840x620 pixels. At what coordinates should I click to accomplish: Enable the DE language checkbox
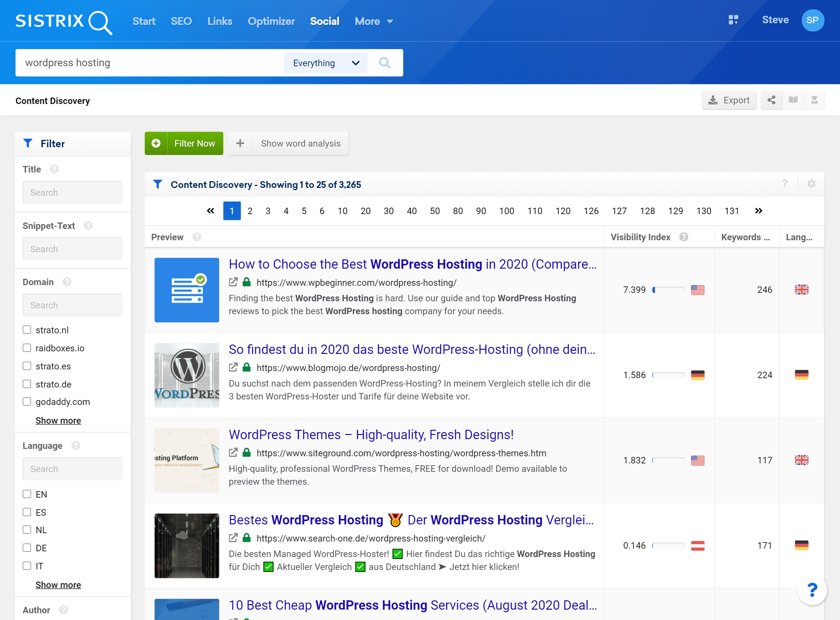pos(27,548)
